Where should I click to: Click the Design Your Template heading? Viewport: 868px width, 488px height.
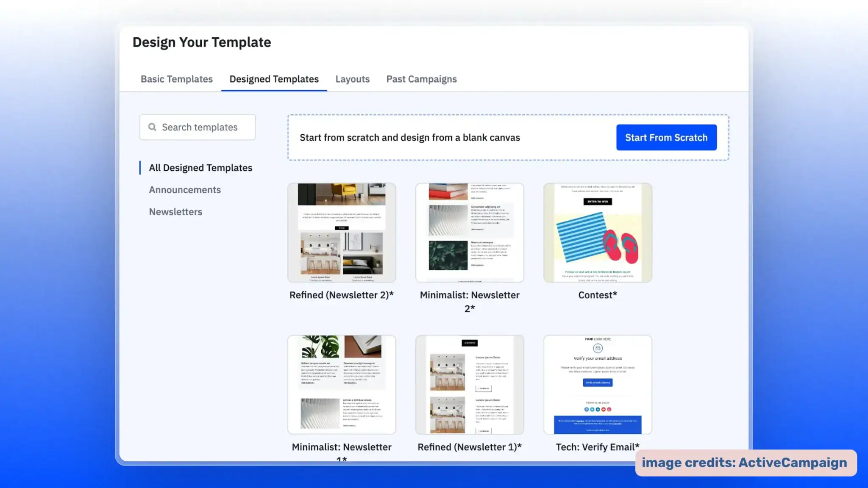coord(202,42)
